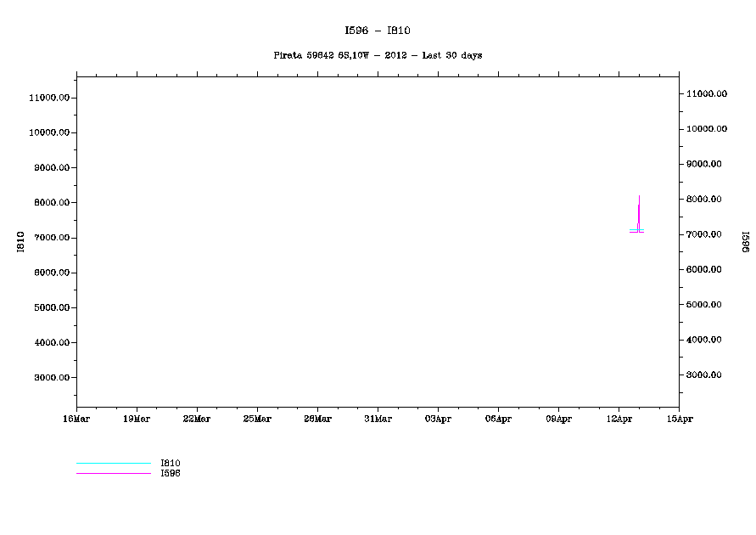The width and height of the screenshot is (756, 535).
Task: Click the I810 legend text label
Action: pos(171,464)
